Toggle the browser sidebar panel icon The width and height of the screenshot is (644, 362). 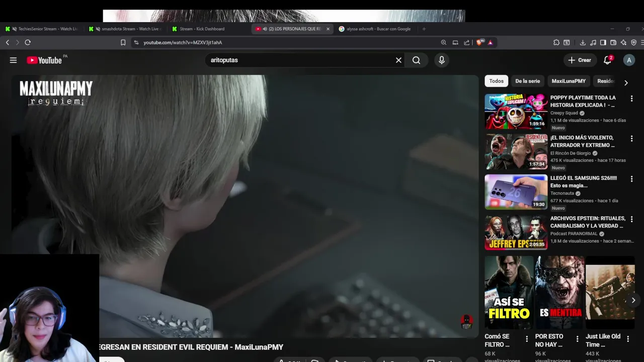tap(603, 43)
